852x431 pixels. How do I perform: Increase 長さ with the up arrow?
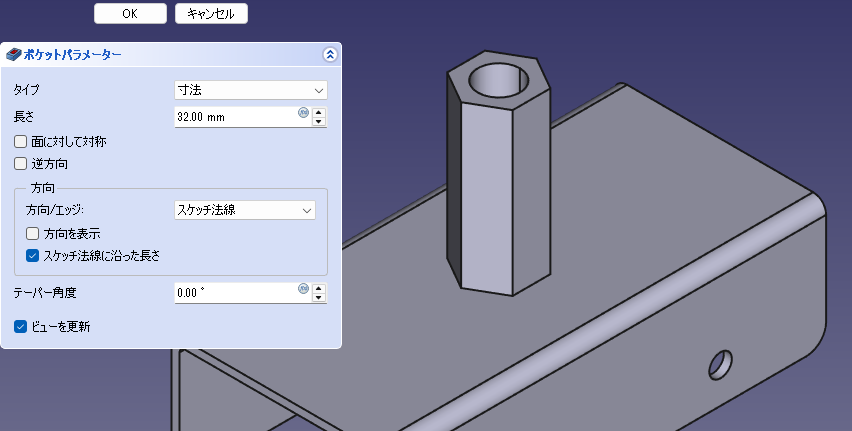tap(319, 112)
